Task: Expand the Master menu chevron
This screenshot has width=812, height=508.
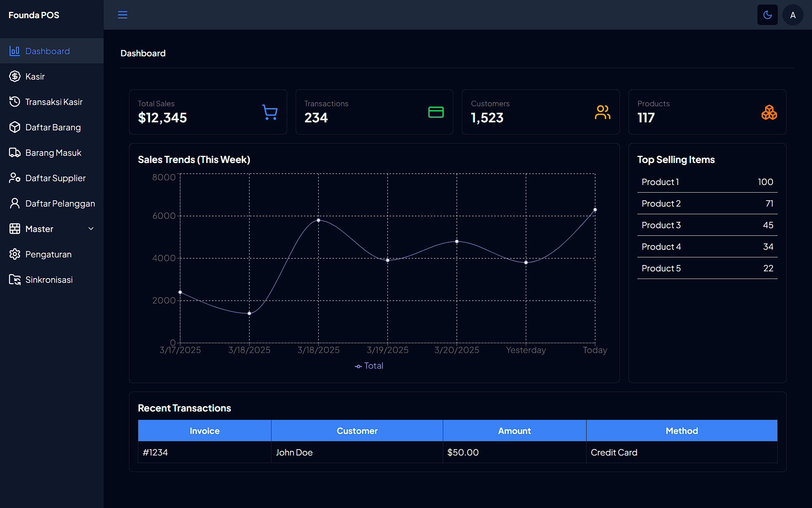Action: click(x=91, y=229)
